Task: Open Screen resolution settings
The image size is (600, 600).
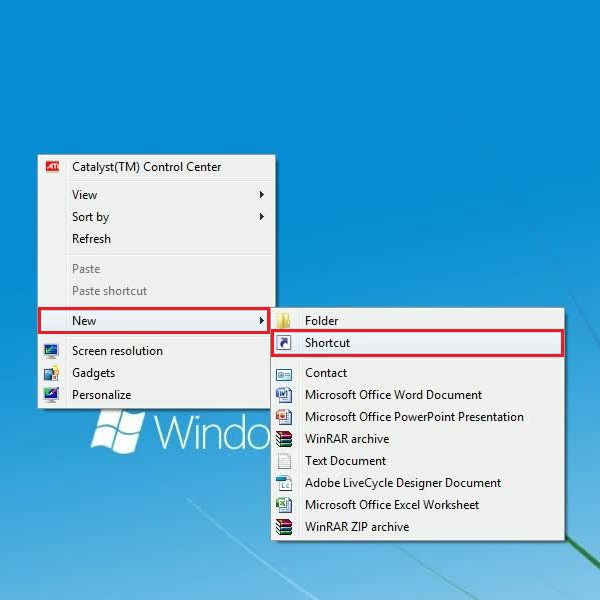Action: [x=155, y=351]
